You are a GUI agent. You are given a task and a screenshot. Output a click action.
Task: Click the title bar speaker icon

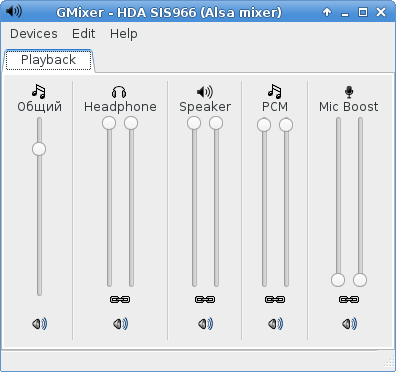coord(14,11)
